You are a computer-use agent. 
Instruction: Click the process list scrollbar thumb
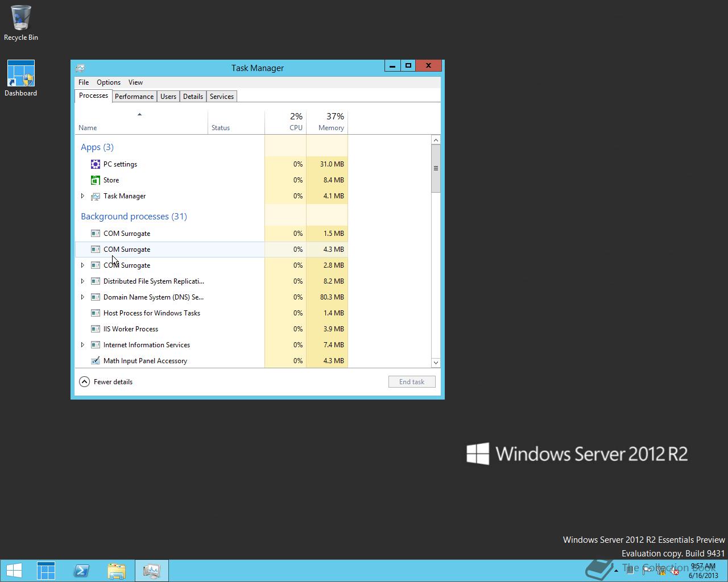[x=436, y=168]
